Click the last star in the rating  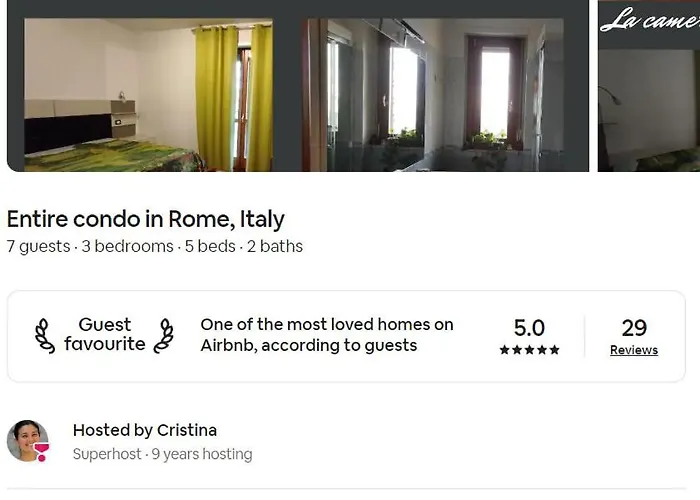(554, 350)
